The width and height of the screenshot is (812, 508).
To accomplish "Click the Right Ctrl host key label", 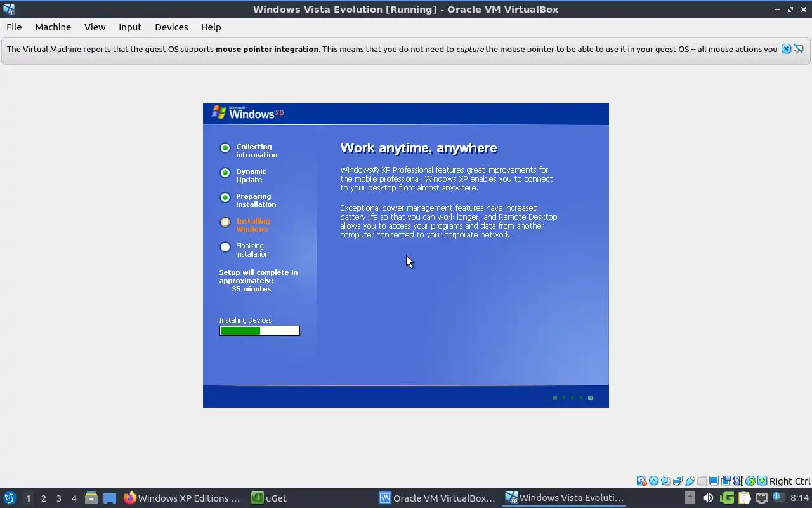I will (790, 481).
